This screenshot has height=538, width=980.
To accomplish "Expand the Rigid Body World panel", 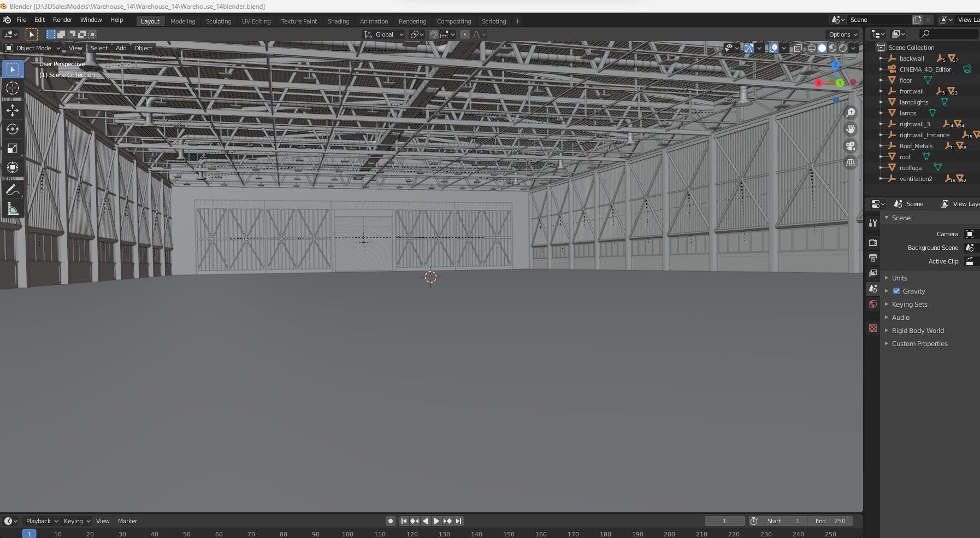I will tap(918, 330).
